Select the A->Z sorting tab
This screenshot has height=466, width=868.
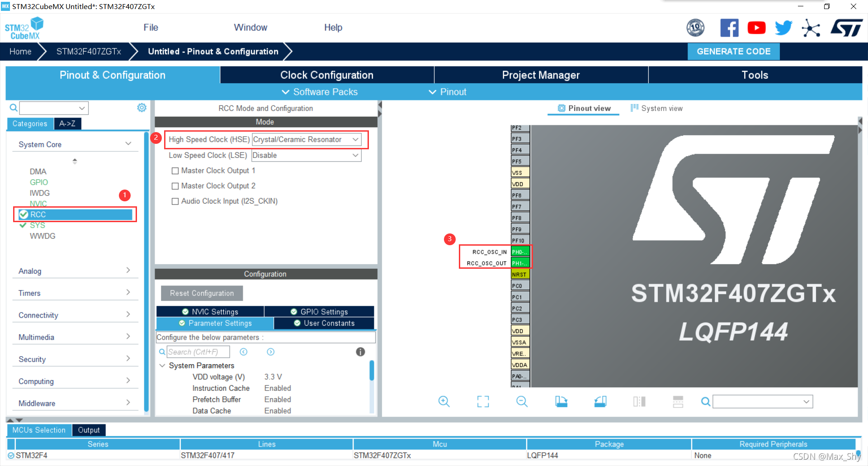pyautogui.click(x=67, y=124)
